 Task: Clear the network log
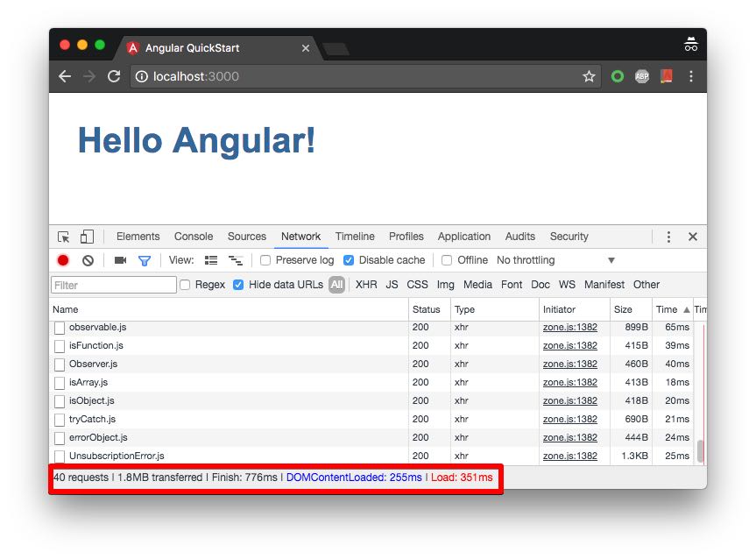point(88,260)
